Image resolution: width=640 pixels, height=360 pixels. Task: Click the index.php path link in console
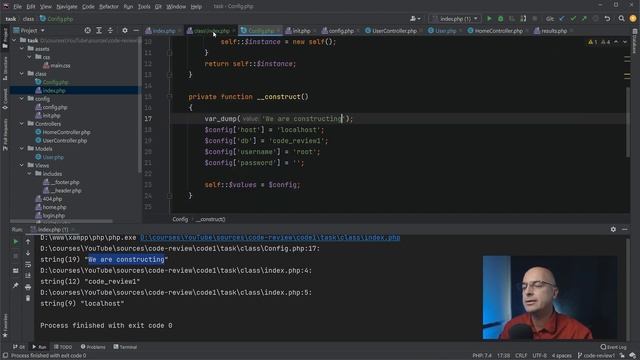click(270, 238)
